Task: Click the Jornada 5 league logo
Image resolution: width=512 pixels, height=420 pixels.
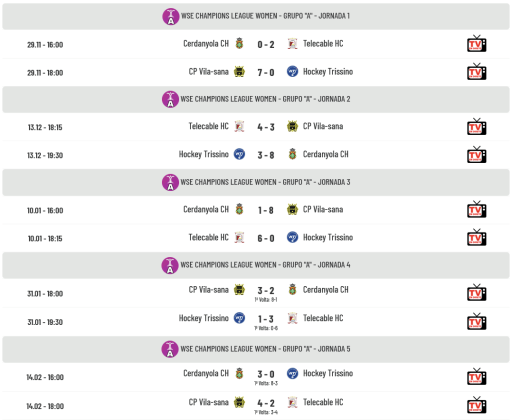Action: [x=170, y=349]
